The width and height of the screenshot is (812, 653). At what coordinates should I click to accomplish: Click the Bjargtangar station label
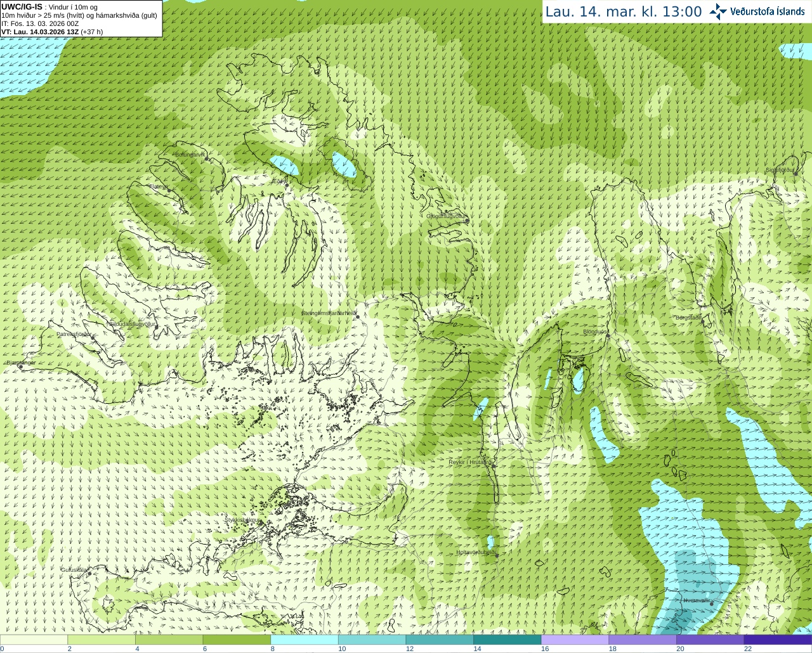[x=21, y=363]
